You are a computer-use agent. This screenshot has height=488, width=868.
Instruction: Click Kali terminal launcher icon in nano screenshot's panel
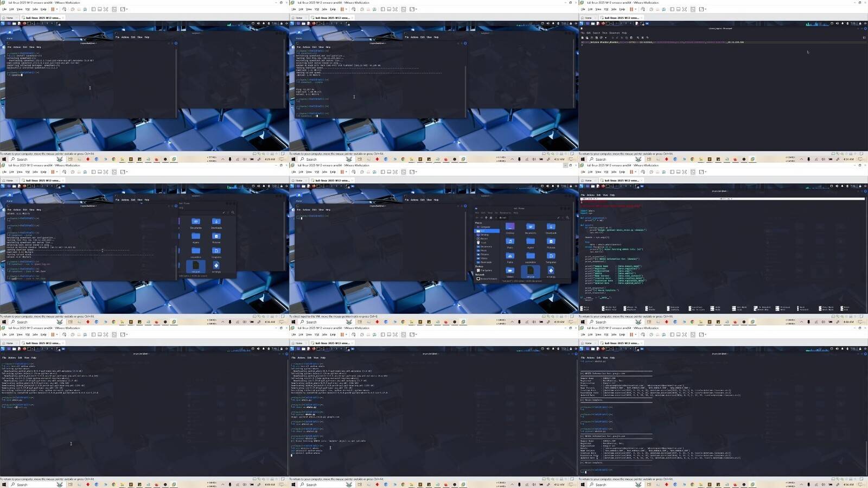point(608,186)
